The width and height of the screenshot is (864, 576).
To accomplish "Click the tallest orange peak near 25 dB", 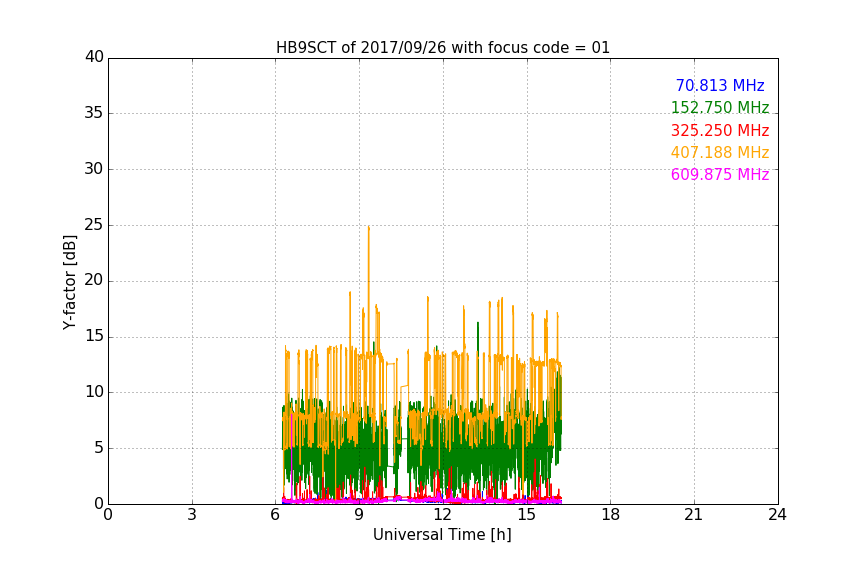I will pyautogui.click(x=369, y=227).
